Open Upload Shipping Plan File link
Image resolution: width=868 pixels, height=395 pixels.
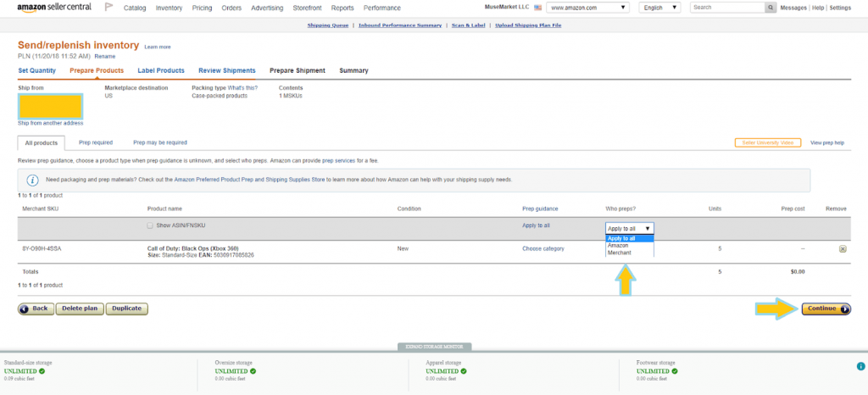(528, 25)
